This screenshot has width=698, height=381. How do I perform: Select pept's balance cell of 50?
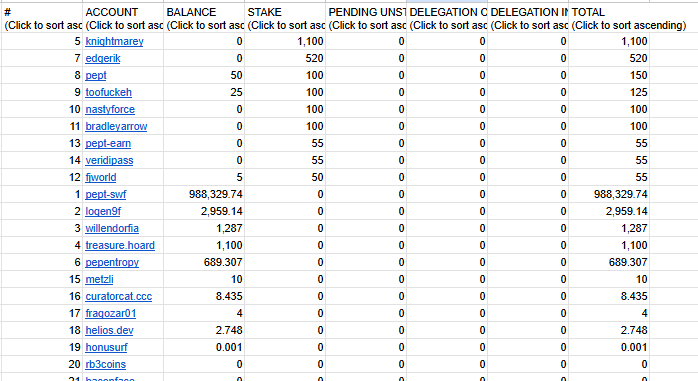point(204,75)
